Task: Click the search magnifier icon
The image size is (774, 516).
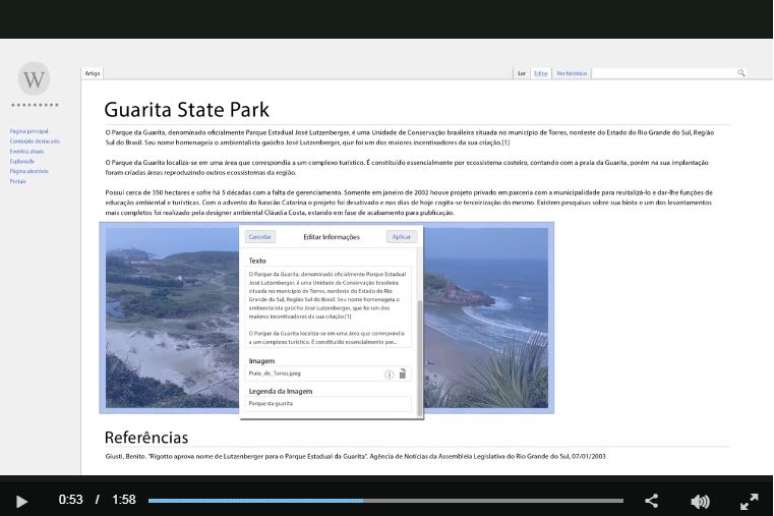Action: tap(741, 73)
